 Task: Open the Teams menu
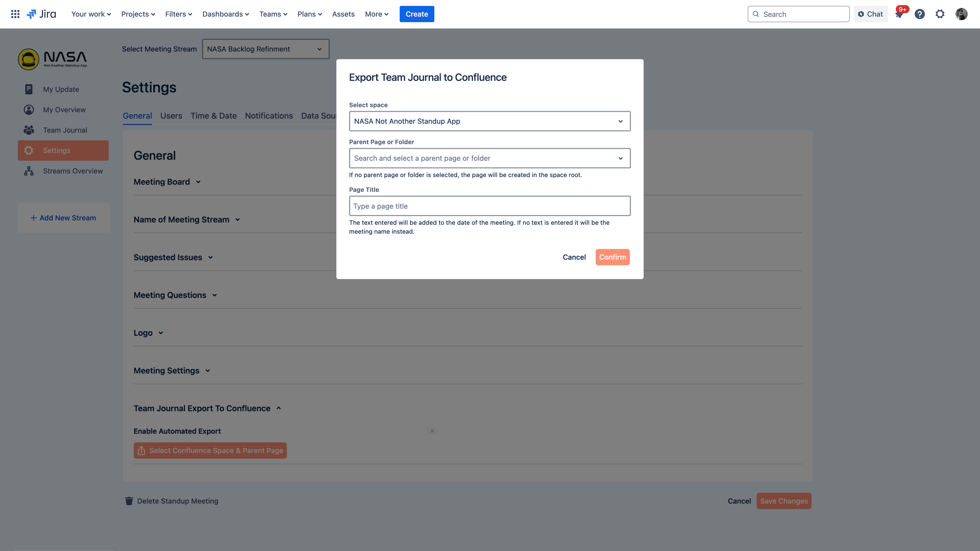[273, 14]
